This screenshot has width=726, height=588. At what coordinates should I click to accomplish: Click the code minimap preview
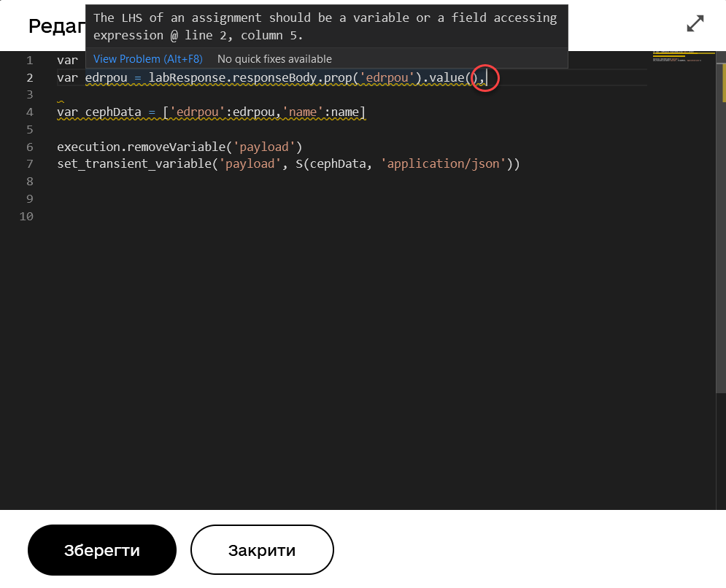(x=684, y=56)
